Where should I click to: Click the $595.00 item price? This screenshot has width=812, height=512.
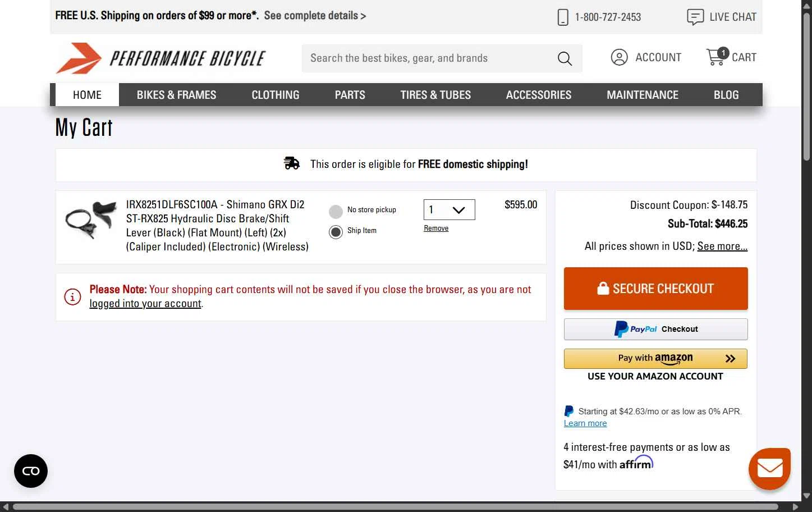coord(521,205)
